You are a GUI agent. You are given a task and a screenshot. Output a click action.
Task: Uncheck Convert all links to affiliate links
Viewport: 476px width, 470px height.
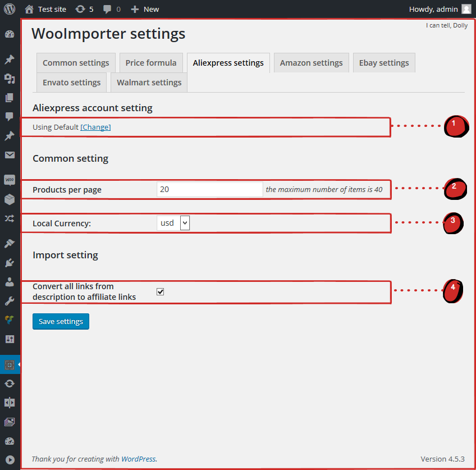(x=161, y=292)
